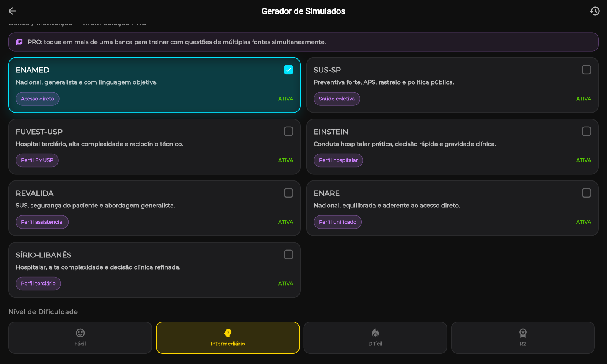Click the Nível de Dificuldade heading

coord(43,312)
